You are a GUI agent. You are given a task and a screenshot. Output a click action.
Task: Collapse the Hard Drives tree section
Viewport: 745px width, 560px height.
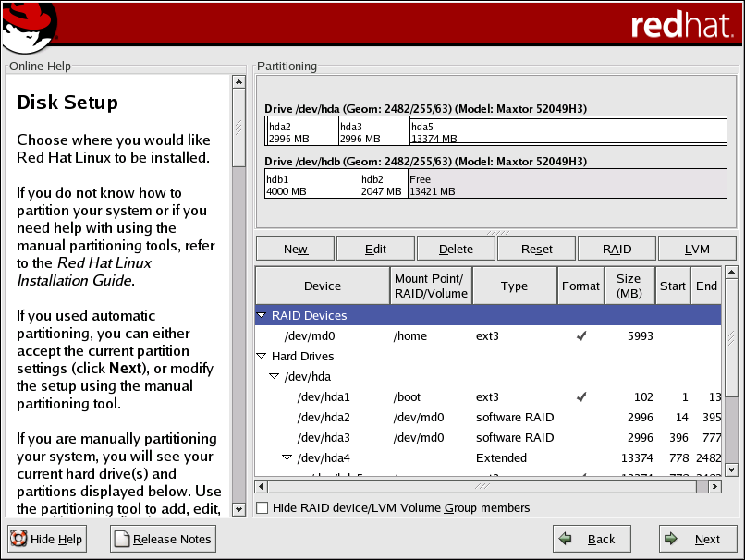263,357
